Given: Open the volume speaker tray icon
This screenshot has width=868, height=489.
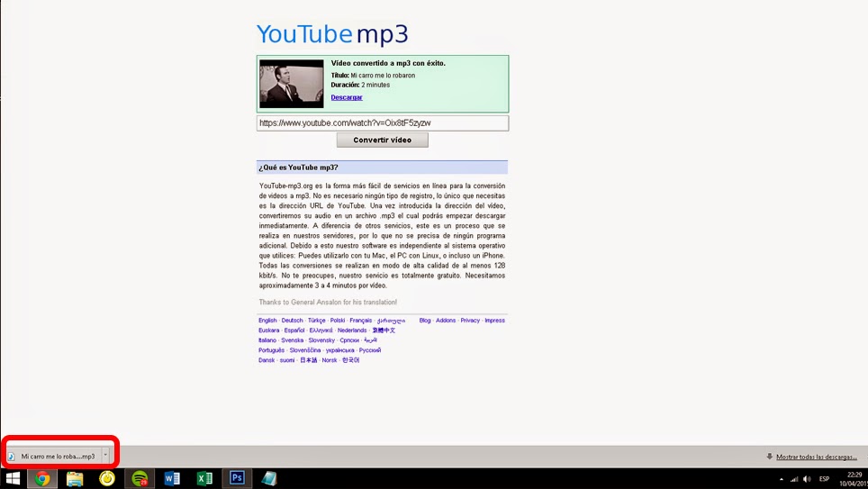Looking at the screenshot, I should (807, 479).
